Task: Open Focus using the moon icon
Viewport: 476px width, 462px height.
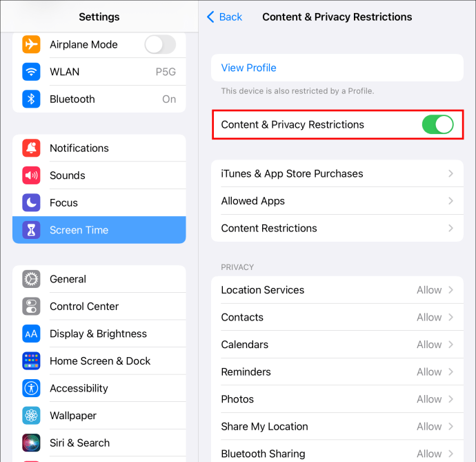Action: [31, 203]
